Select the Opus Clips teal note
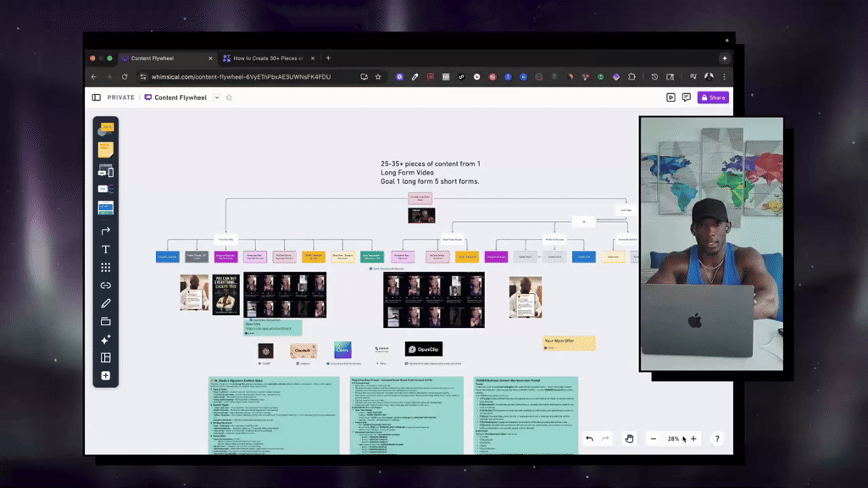The image size is (868, 488). click(273, 328)
